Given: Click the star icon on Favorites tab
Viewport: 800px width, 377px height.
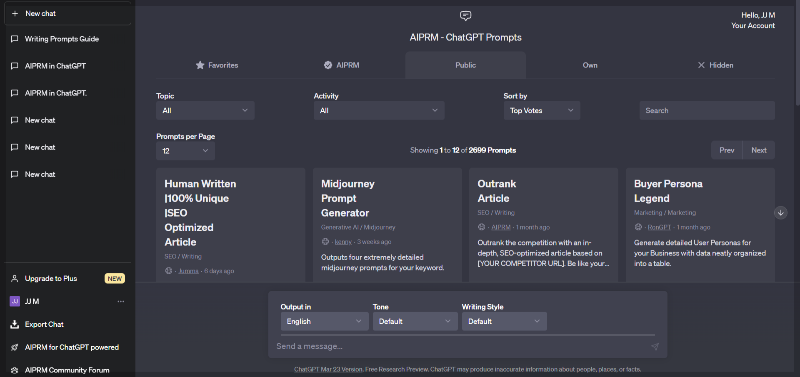Looking at the screenshot, I should pyautogui.click(x=200, y=65).
